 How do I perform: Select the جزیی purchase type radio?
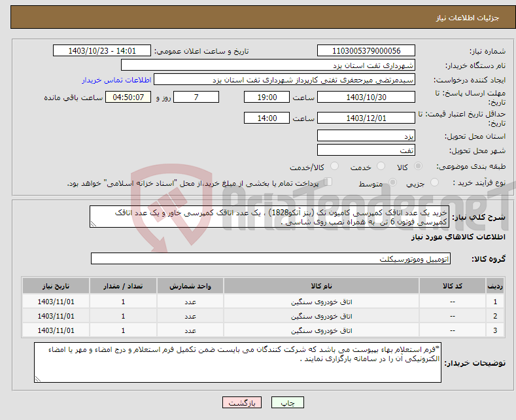(x=434, y=183)
